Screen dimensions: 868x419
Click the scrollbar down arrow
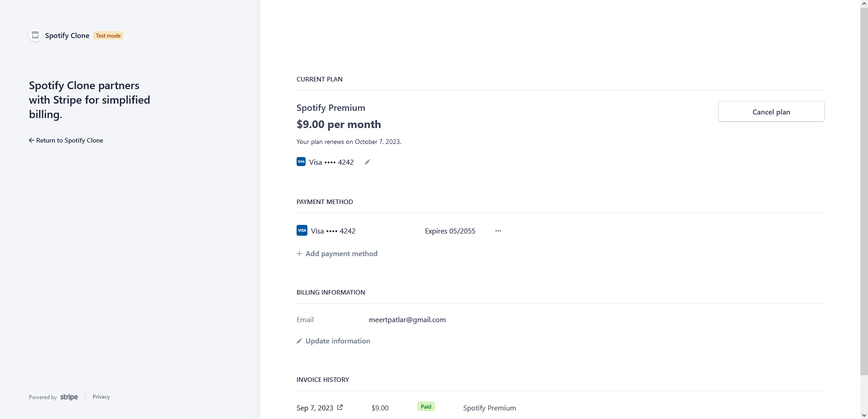864,415
